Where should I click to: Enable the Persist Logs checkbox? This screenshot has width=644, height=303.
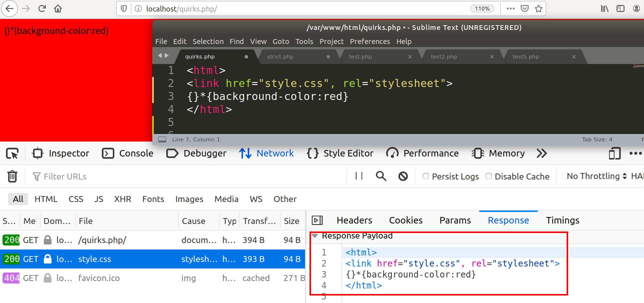click(x=426, y=176)
